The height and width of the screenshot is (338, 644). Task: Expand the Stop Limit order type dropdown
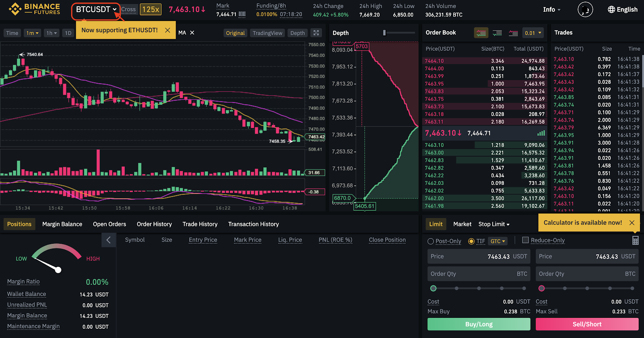coord(494,224)
